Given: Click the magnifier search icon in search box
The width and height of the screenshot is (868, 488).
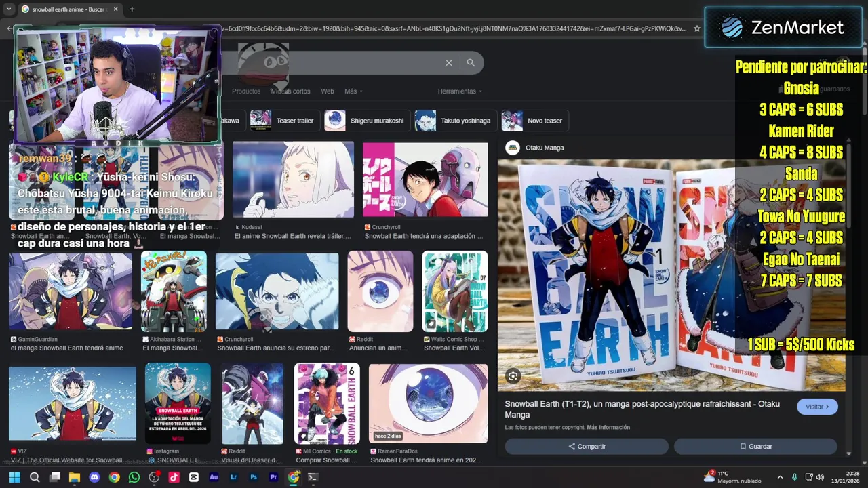Looking at the screenshot, I should [x=471, y=62].
